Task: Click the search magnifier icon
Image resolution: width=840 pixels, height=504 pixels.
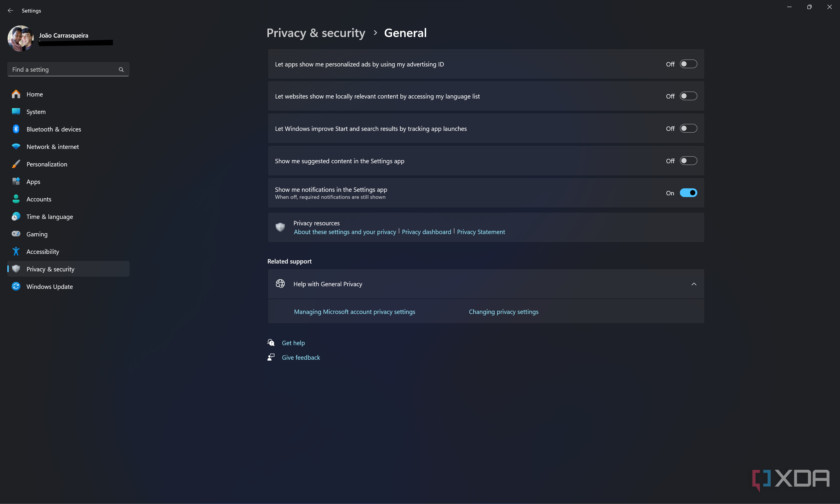Action: click(x=121, y=70)
